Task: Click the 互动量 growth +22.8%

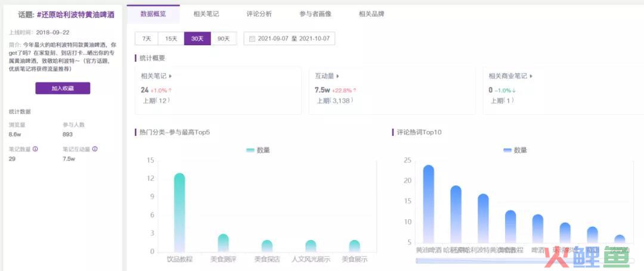Action: 344,90
